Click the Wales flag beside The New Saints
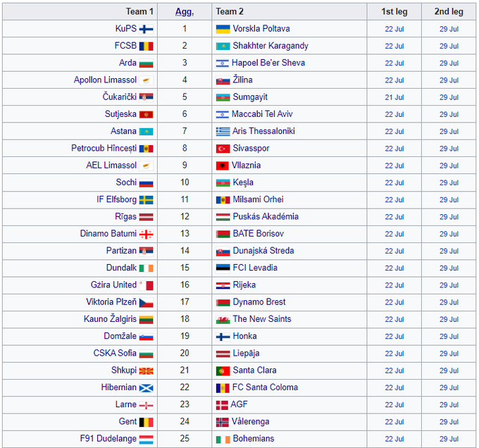 (223, 319)
